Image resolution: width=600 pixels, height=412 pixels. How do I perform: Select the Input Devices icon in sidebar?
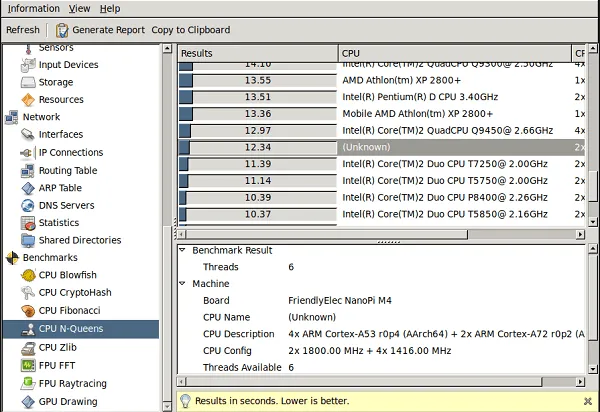[28, 65]
